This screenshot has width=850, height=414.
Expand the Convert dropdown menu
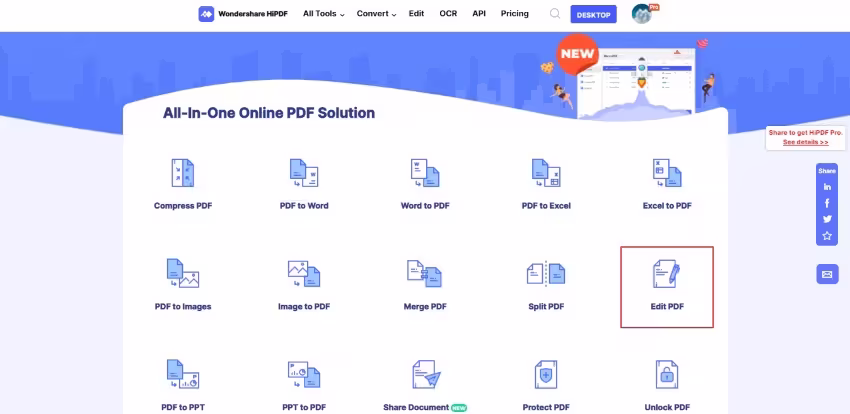(376, 14)
